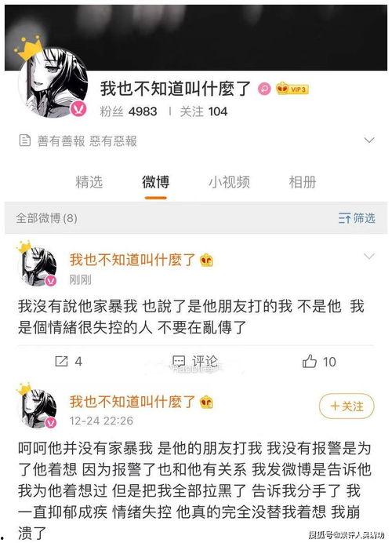Screen dimensions: 392x543
Task: Open the 筛选 filter menu
Action: 357,218
